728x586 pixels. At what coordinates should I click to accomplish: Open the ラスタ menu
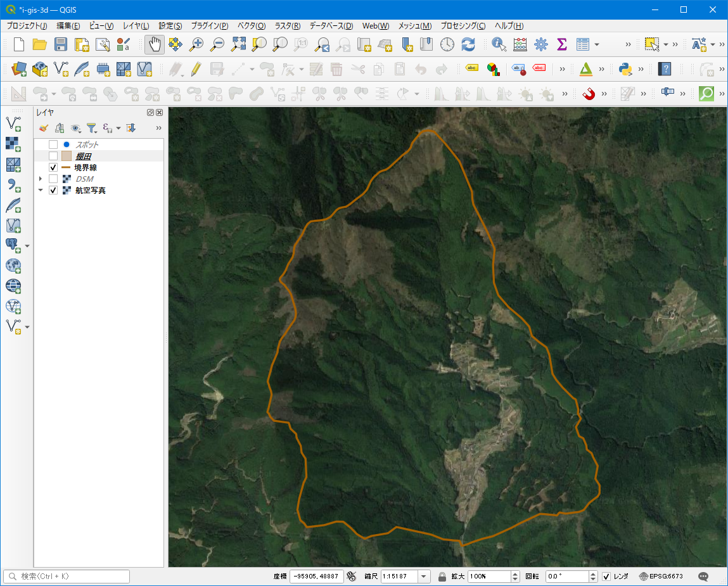pos(288,26)
